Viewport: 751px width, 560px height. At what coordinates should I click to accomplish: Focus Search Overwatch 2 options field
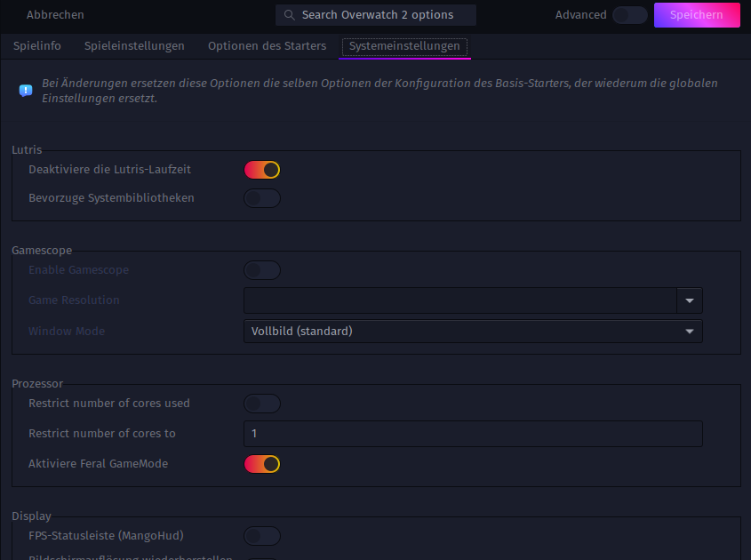click(375, 15)
